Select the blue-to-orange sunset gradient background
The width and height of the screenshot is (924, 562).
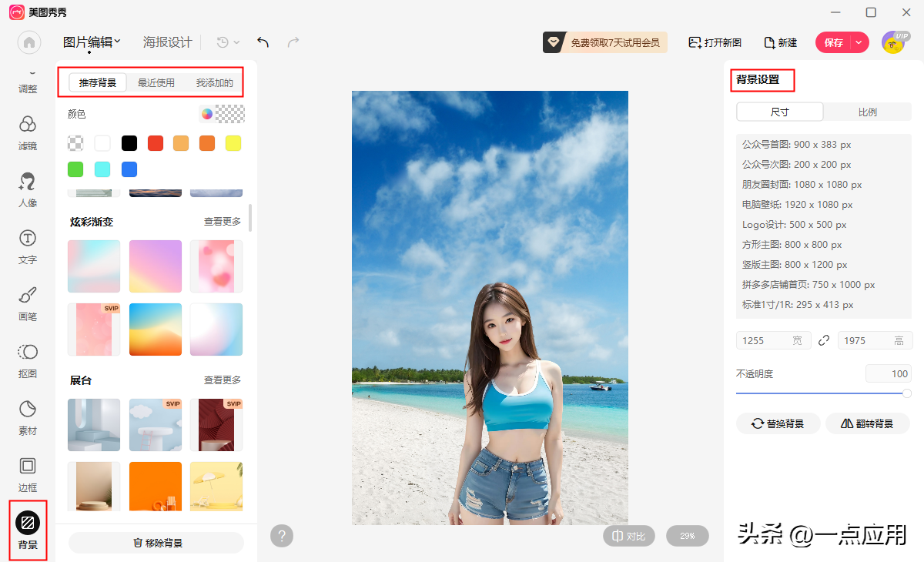click(156, 330)
